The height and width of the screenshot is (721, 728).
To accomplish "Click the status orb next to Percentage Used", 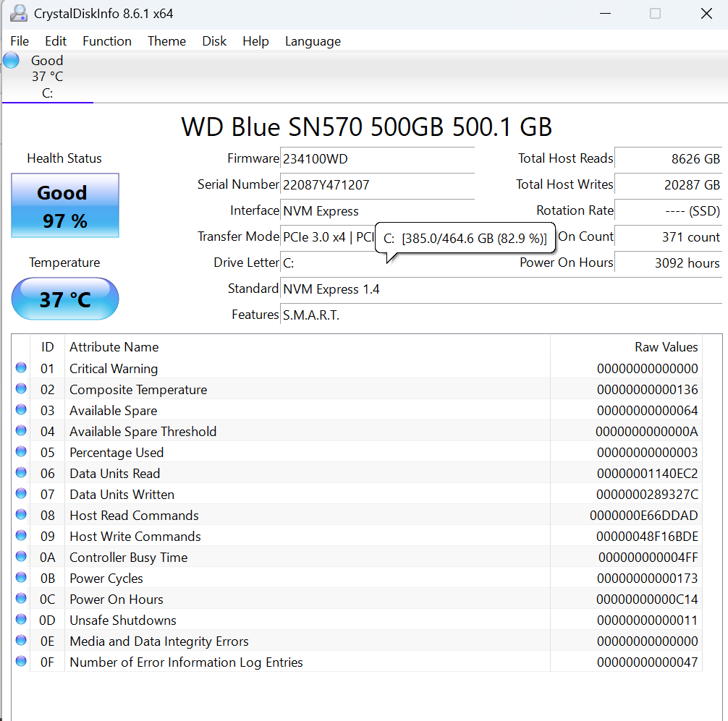I will coord(21,452).
